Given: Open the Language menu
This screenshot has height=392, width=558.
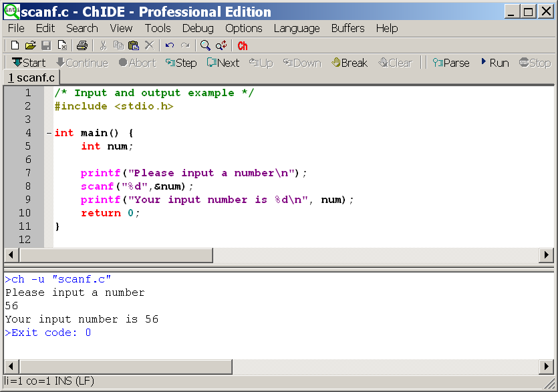Looking at the screenshot, I should [297, 28].
